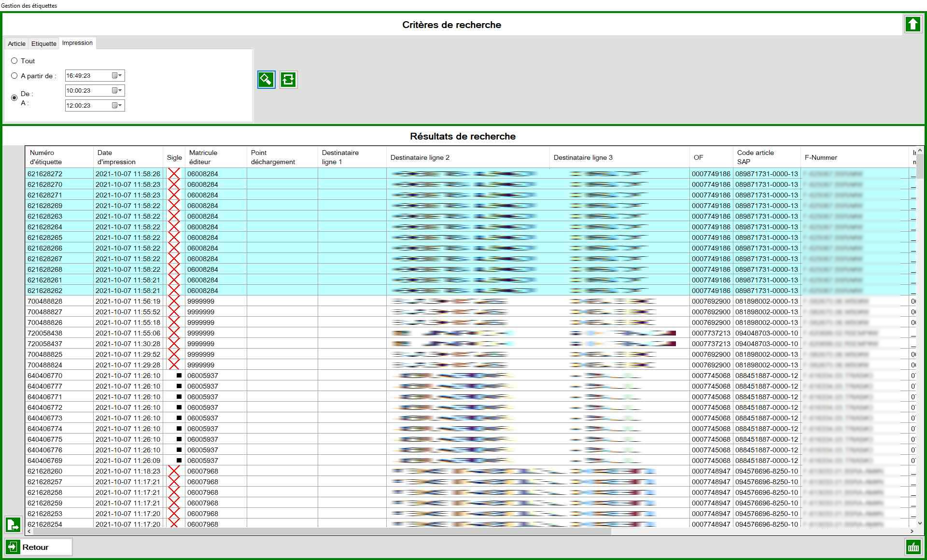Switch to the Article tab
The image size is (927, 560).
click(16, 43)
